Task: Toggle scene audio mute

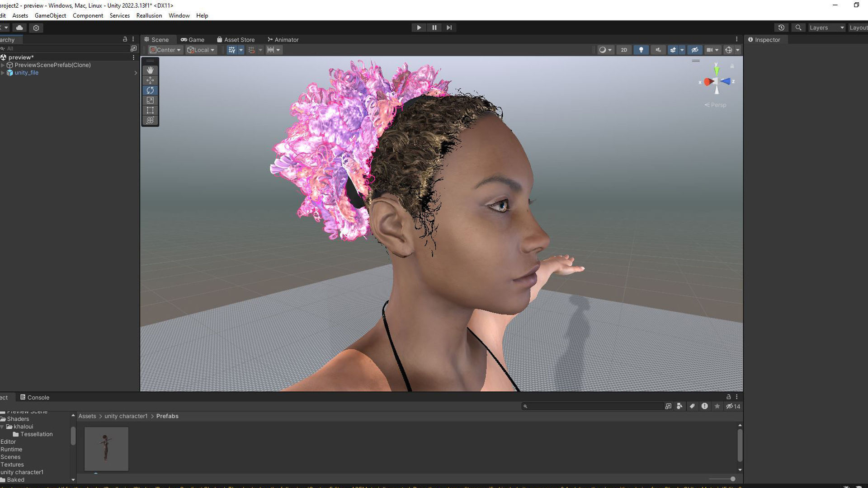Action: 658,50
